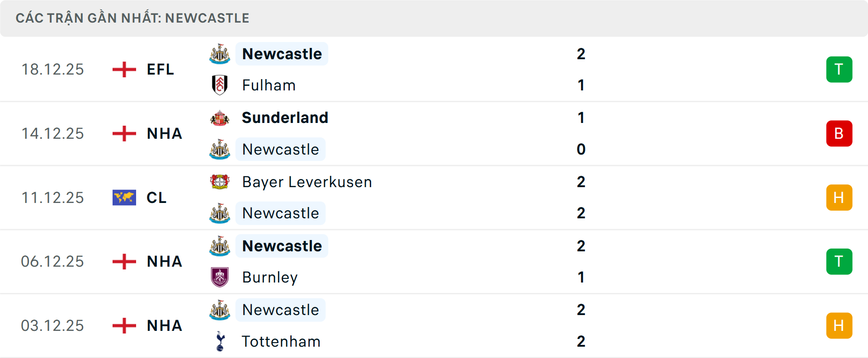Click the Burnley club crest
The image size is (868, 358).
[x=220, y=277]
